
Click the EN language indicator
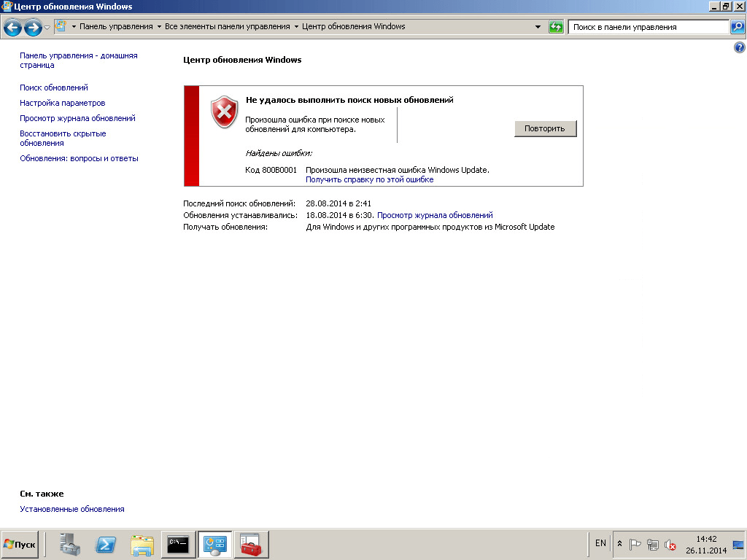(x=600, y=543)
